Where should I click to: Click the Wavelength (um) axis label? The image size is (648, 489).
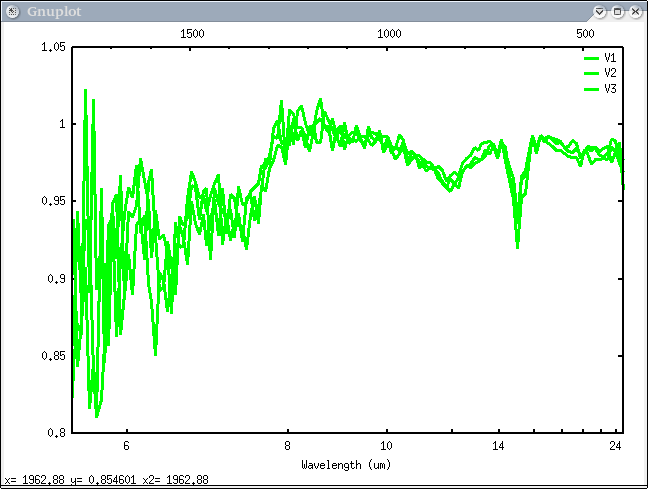346,465
